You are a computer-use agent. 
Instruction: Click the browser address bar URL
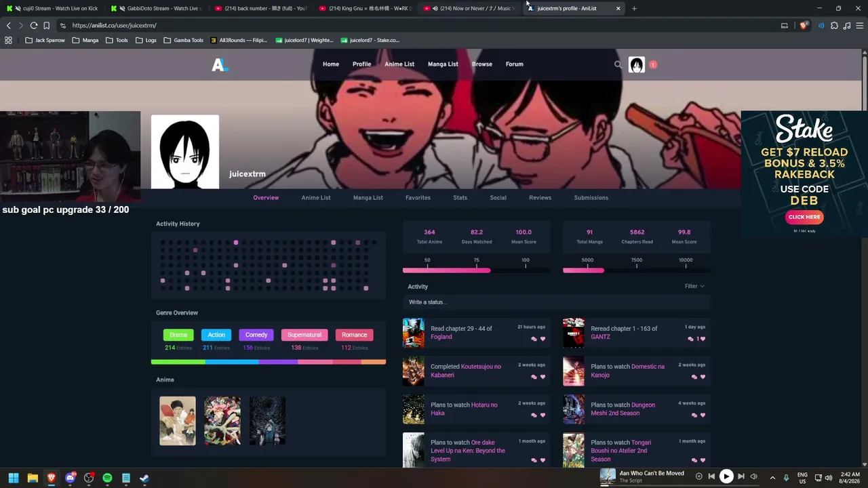click(114, 26)
